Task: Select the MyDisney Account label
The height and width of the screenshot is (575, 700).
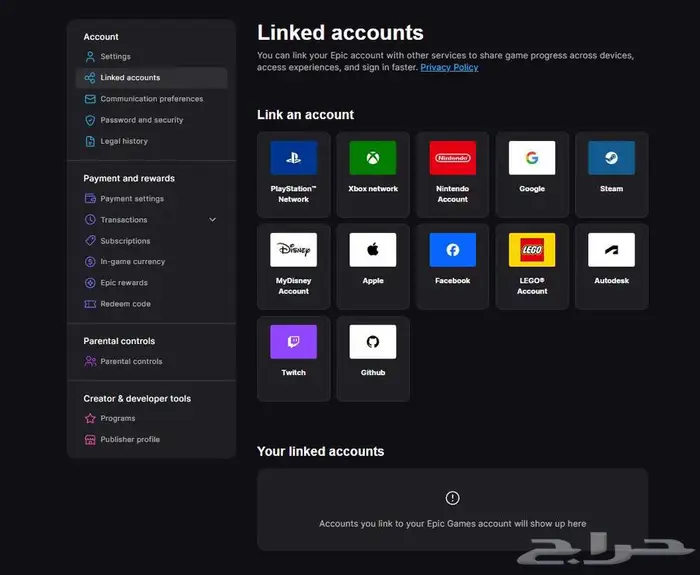Action: point(293,286)
